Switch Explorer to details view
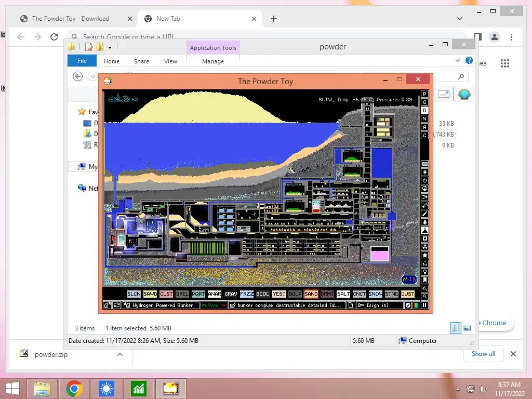532x399 pixels. coord(456,328)
